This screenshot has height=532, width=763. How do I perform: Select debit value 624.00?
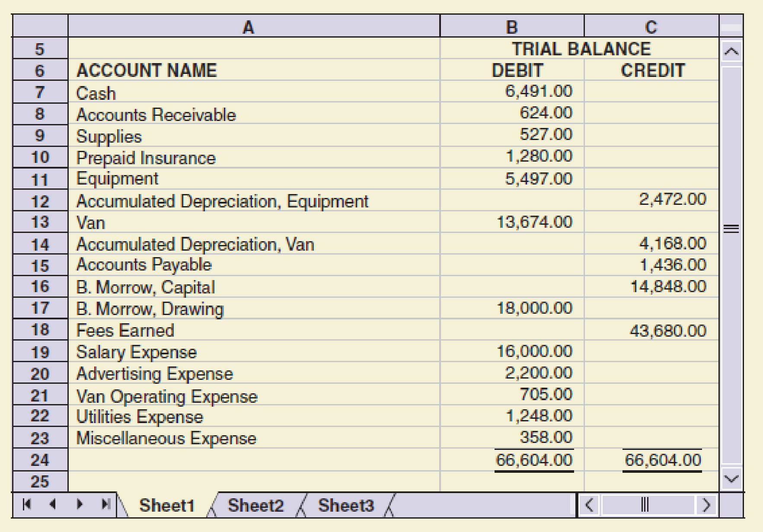coord(512,114)
